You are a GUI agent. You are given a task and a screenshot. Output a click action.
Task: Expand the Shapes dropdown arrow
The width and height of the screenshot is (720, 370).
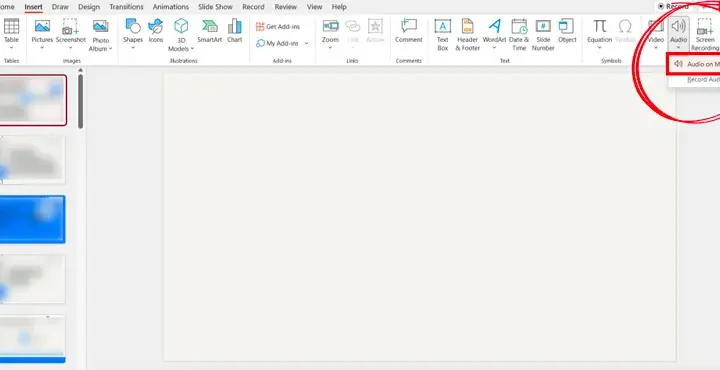pyautogui.click(x=133, y=47)
